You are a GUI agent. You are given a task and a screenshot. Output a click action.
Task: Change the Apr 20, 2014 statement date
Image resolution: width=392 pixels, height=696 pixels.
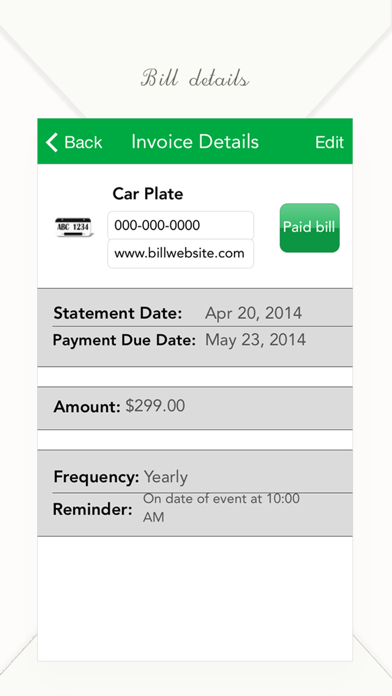coord(253,313)
